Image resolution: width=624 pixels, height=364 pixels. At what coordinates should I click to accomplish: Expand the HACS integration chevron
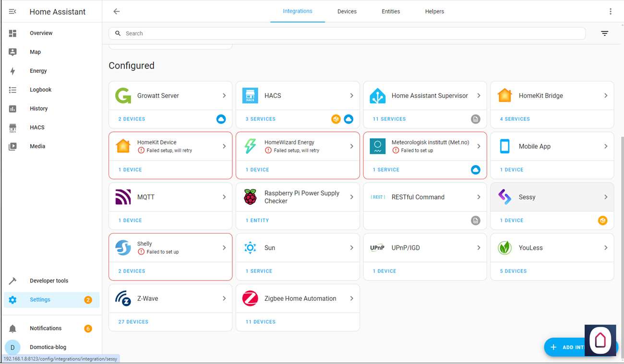coord(351,95)
